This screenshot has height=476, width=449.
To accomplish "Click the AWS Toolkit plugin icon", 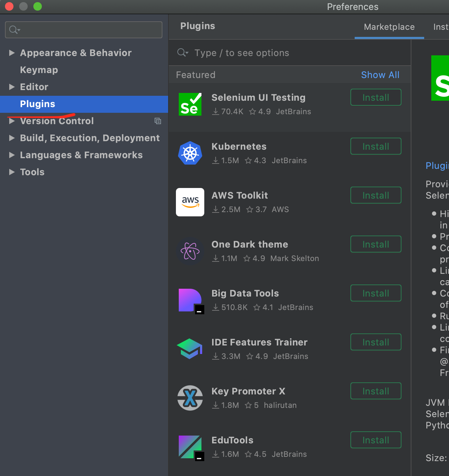I will (190, 202).
